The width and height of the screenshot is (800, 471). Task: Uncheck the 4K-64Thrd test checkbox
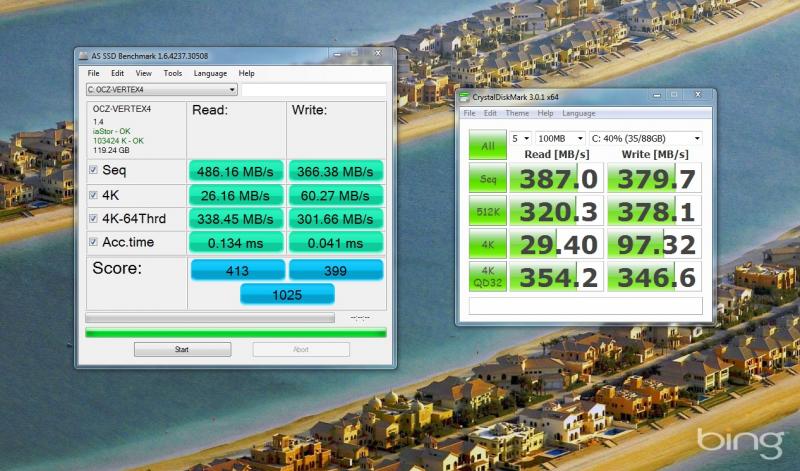[93, 218]
